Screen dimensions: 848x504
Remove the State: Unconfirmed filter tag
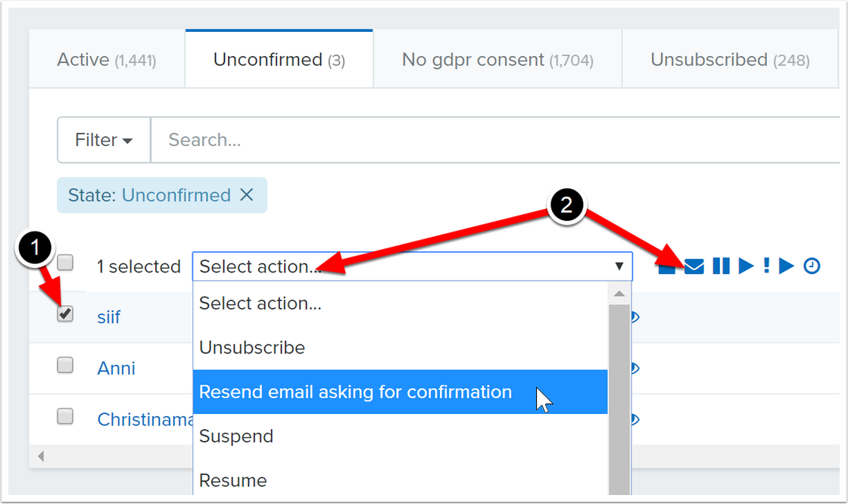click(246, 195)
